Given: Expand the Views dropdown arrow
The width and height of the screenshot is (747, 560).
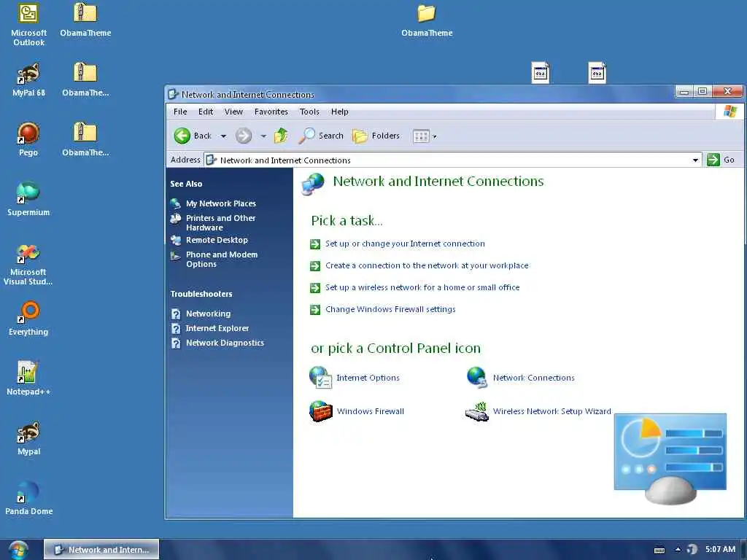Looking at the screenshot, I should 435,136.
